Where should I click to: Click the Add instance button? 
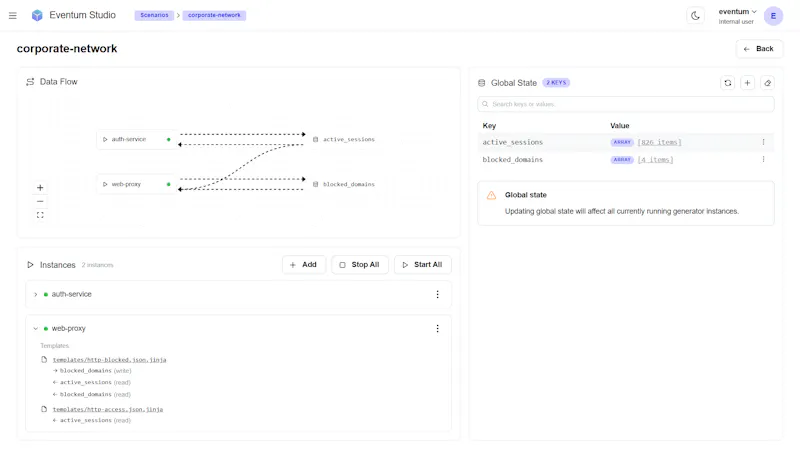pyautogui.click(x=304, y=265)
